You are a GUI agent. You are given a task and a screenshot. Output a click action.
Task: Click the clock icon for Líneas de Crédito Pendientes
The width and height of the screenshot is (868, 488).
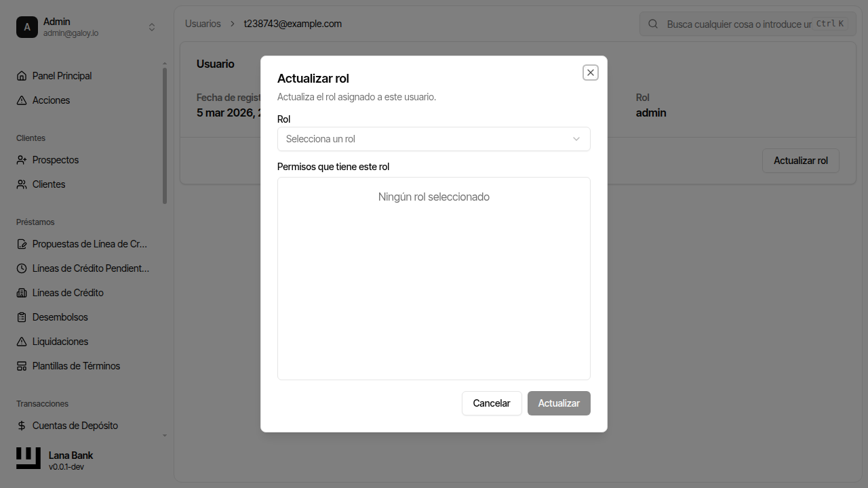[x=21, y=268]
